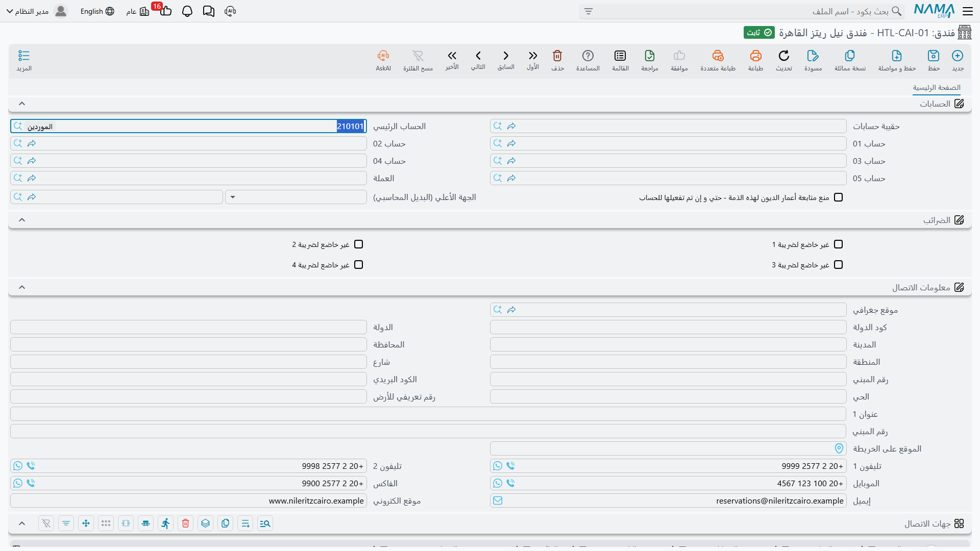Image resolution: width=980 pixels, height=551 pixels.
Task: Click the Print (طباعة) icon
Action: [755, 56]
